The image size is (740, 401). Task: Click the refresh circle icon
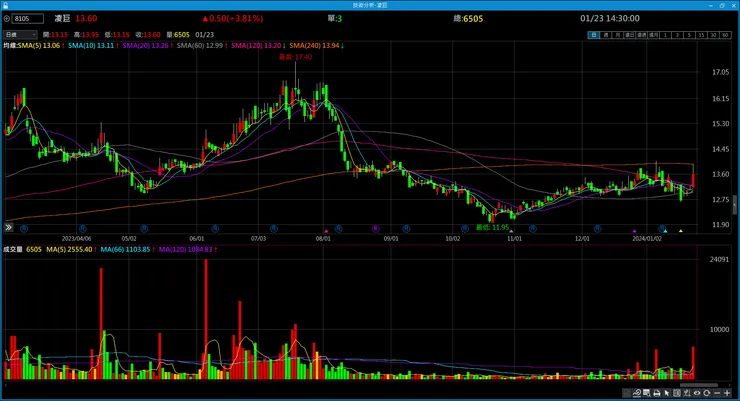(x=706, y=393)
